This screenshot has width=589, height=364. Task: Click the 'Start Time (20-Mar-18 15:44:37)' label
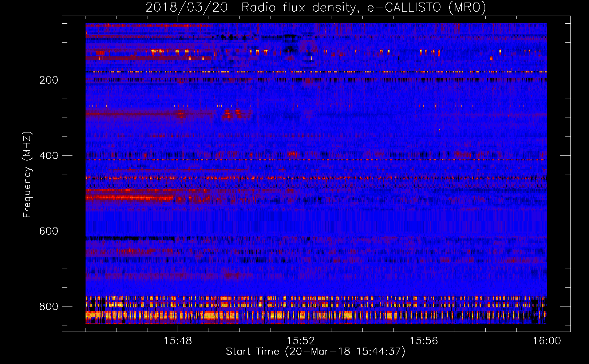click(316, 352)
